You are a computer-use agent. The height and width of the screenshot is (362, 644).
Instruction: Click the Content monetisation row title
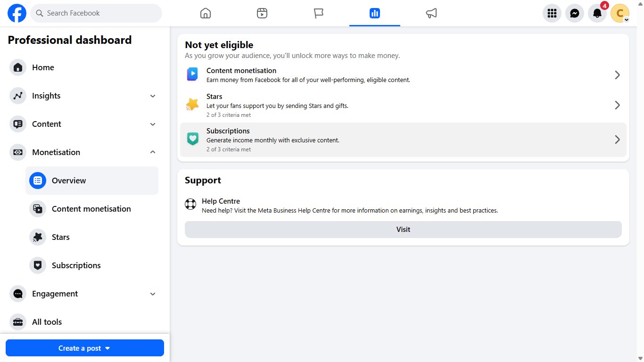tap(241, 71)
